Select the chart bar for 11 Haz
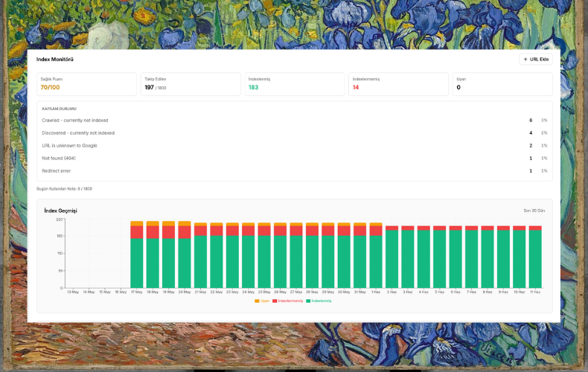The height and width of the screenshot is (372, 588). [x=535, y=257]
